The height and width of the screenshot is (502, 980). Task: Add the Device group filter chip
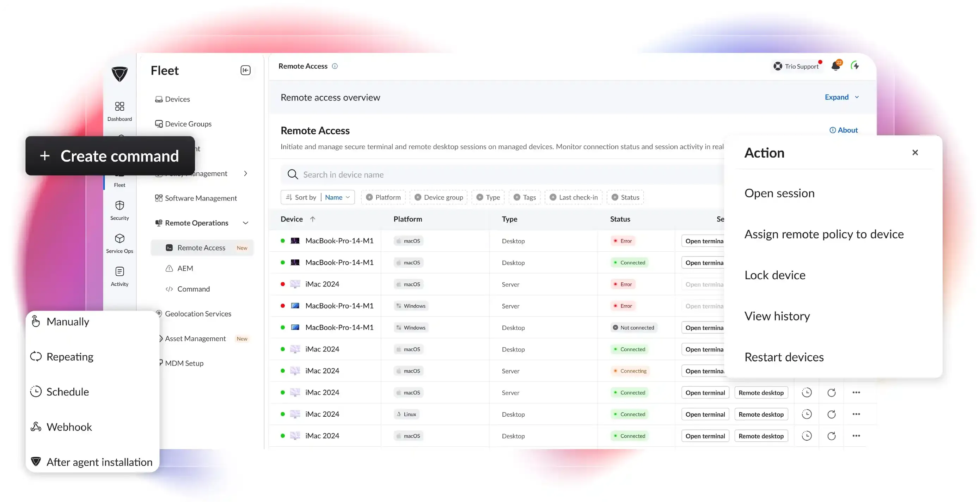click(x=439, y=197)
